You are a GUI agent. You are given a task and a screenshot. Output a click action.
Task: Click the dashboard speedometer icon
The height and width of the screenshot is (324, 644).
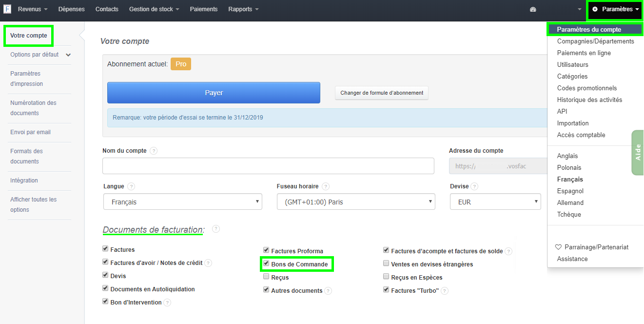[x=532, y=9]
